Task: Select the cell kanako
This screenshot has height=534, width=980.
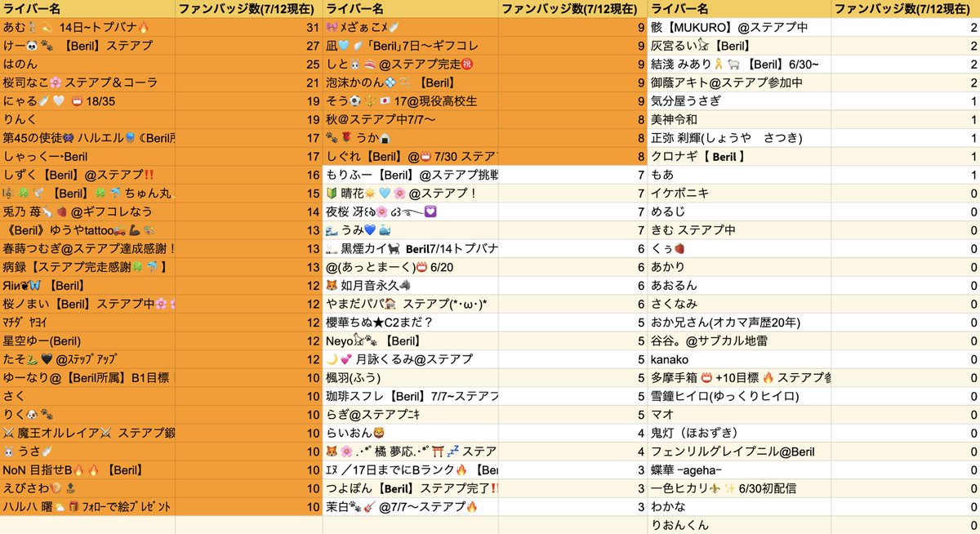Action: click(x=739, y=359)
